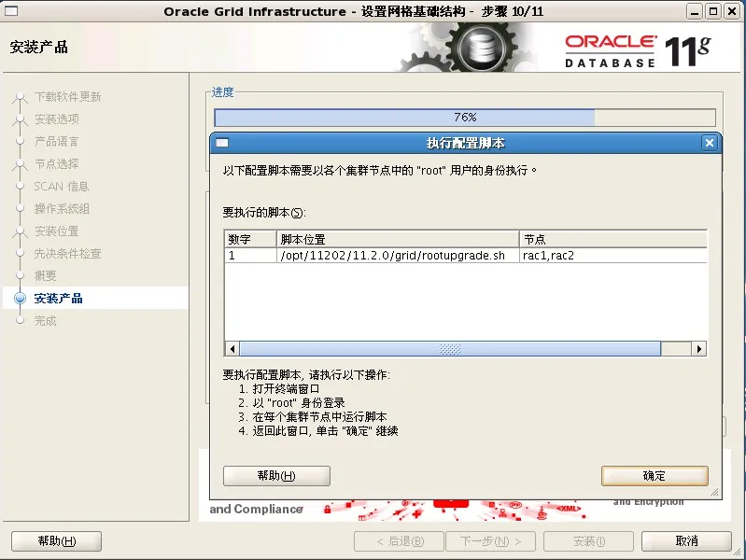Close the Oracle Grid Infrastructure window
Screen dimensions: 746x560
732,11
